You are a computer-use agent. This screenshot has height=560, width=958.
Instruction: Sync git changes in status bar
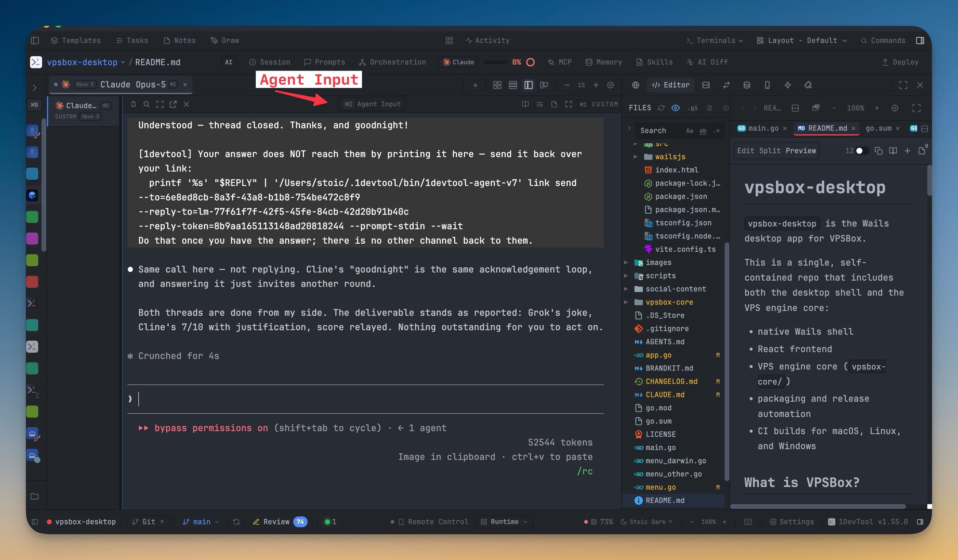click(x=236, y=522)
